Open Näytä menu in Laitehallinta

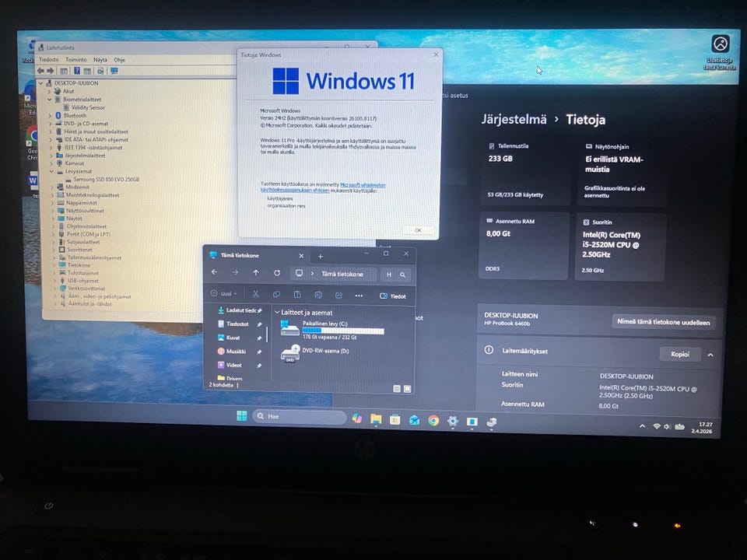[x=100, y=60]
